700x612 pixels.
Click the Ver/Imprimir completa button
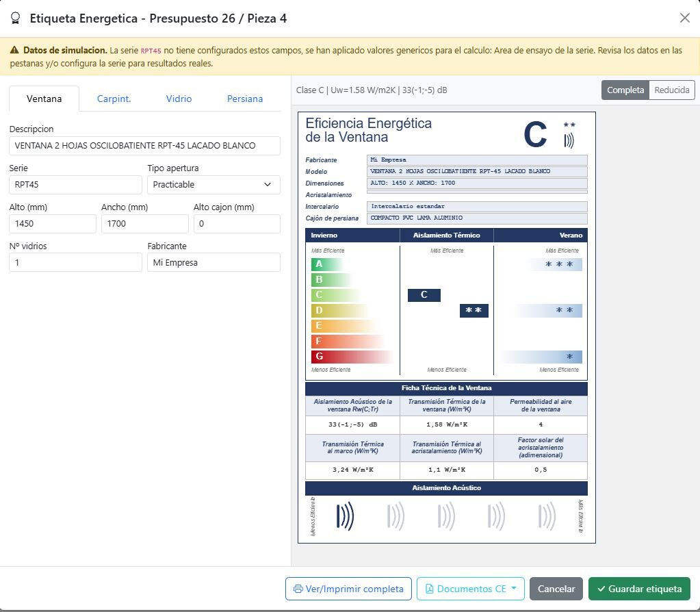click(348, 589)
